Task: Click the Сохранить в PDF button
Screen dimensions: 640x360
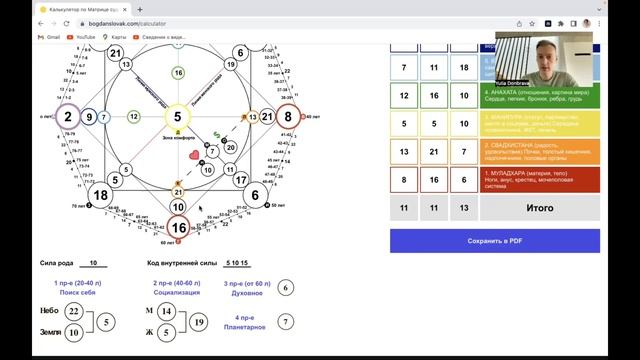Action: [x=495, y=241]
